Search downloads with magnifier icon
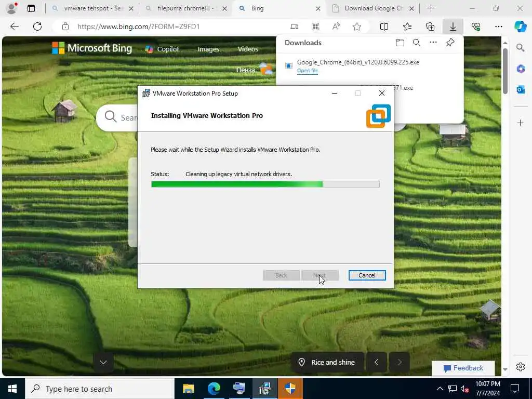Image resolution: width=532 pixels, height=399 pixels. tap(416, 43)
